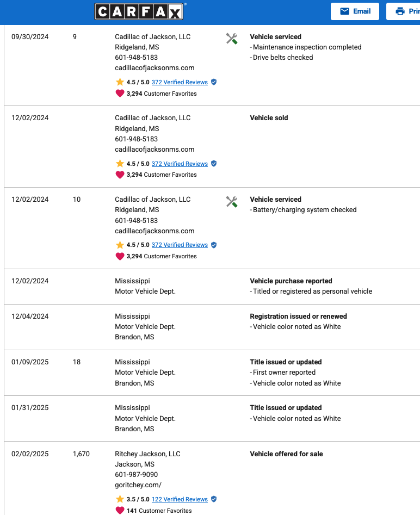Click cadillacofjacksonms.com in 09/30/2024 row
This screenshot has height=515, width=420.
(155, 68)
